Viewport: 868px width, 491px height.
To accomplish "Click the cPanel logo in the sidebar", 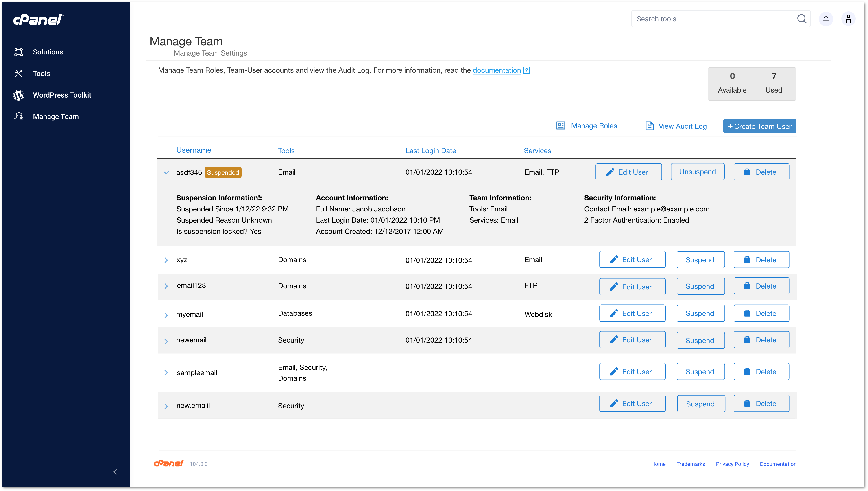I will pos(38,20).
